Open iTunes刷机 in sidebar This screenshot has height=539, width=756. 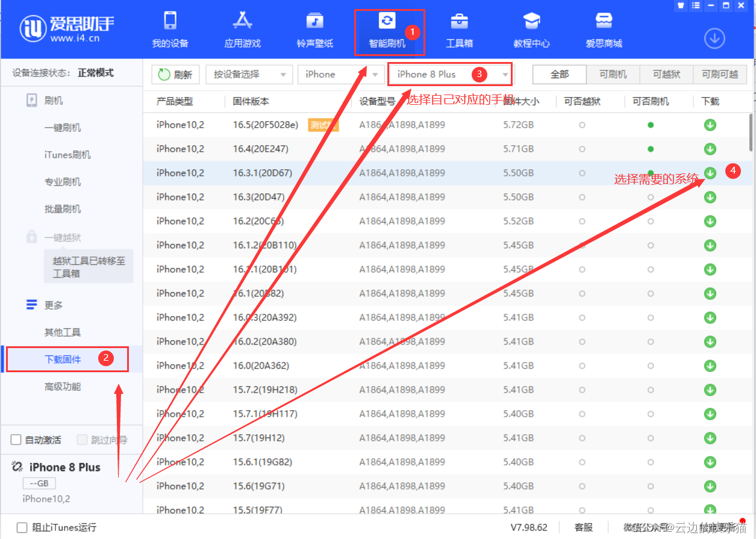pos(67,155)
